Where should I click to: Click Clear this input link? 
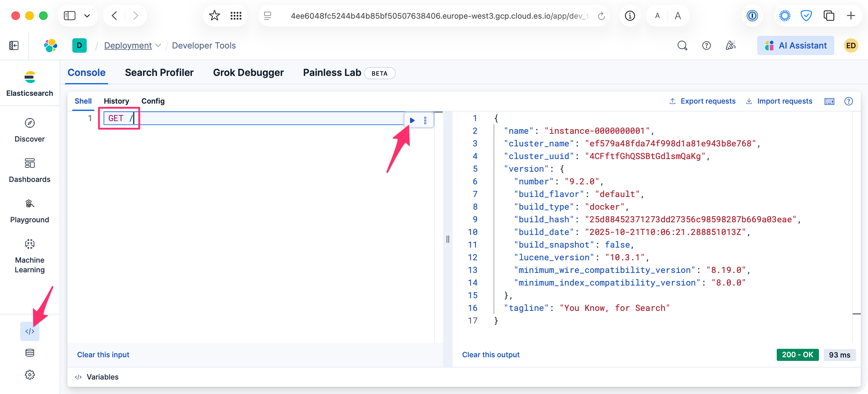pos(103,355)
